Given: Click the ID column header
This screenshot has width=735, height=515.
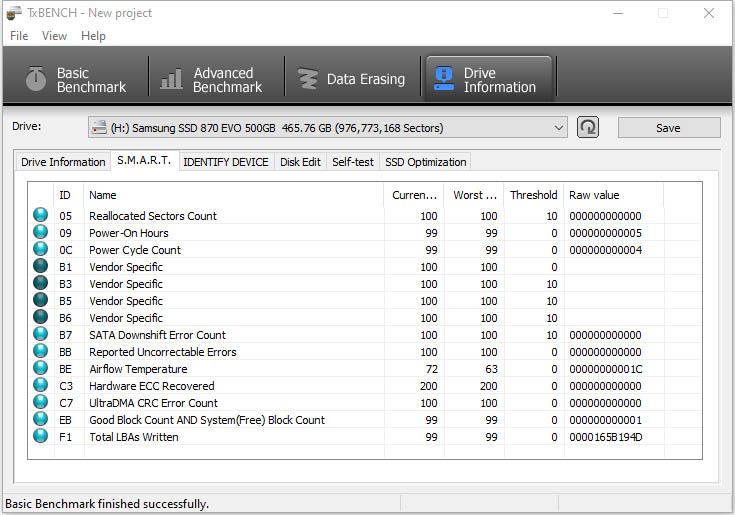Looking at the screenshot, I should point(69,195).
